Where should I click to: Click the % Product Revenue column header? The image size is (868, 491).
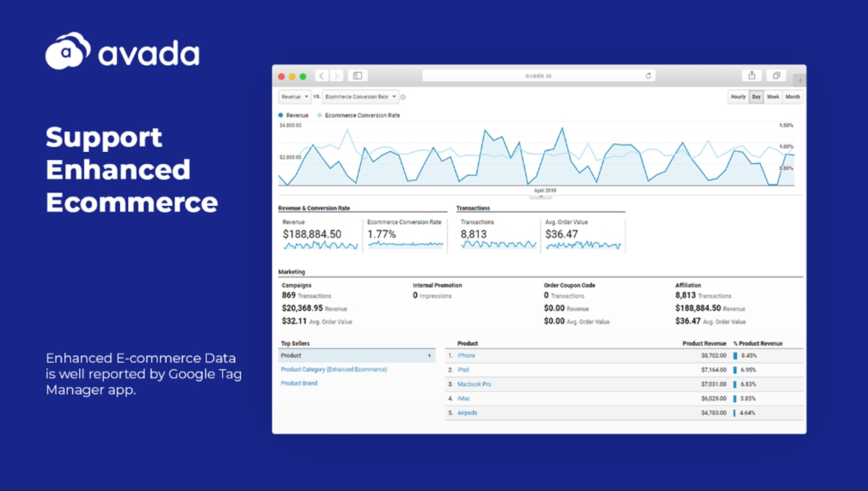[x=758, y=343]
